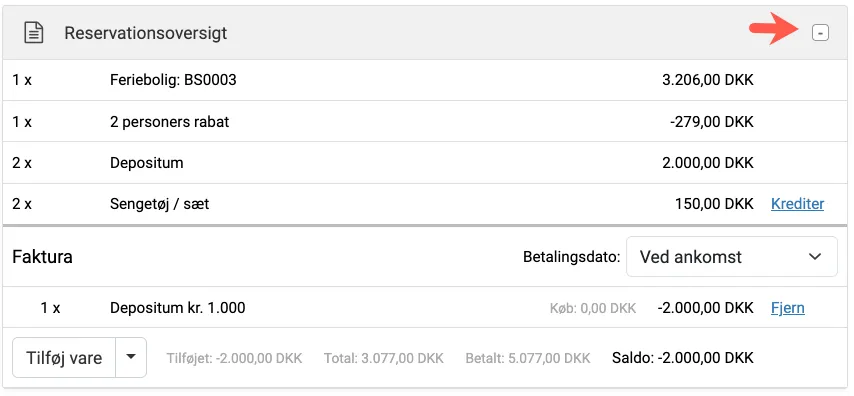Click the chevron in Ved ankomst dropdown
Image resolution: width=854 pixels, height=396 pixels.
(x=815, y=257)
